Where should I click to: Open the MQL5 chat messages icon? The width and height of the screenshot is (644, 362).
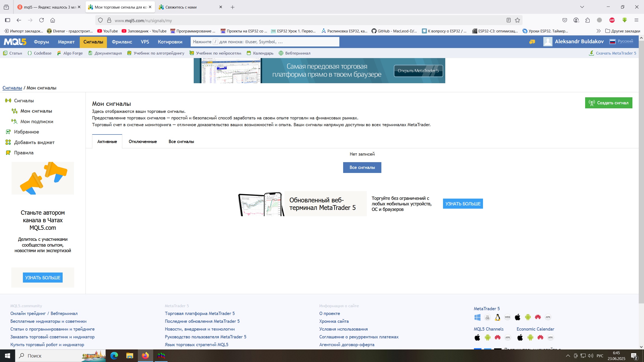tap(532, 42)
